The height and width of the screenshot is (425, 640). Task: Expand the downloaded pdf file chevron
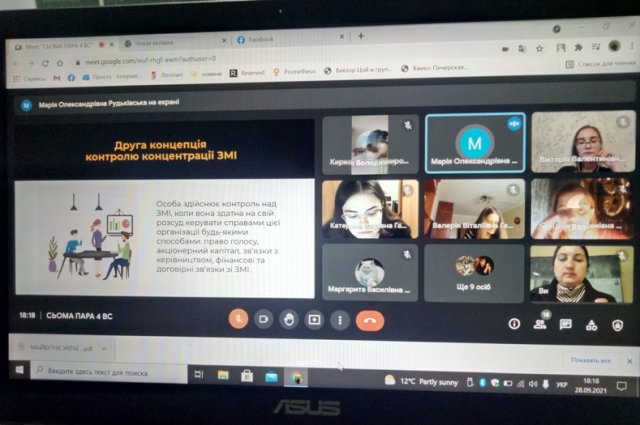click(105, 349)
